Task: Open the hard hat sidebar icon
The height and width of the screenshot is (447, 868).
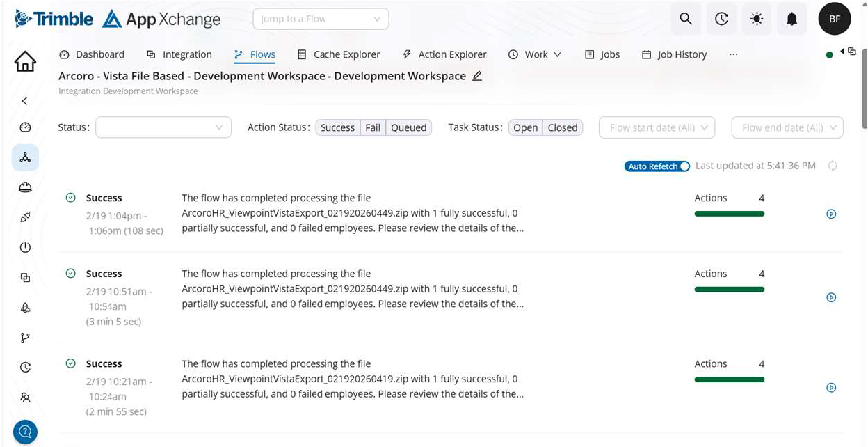Action: tap(25, 187)
